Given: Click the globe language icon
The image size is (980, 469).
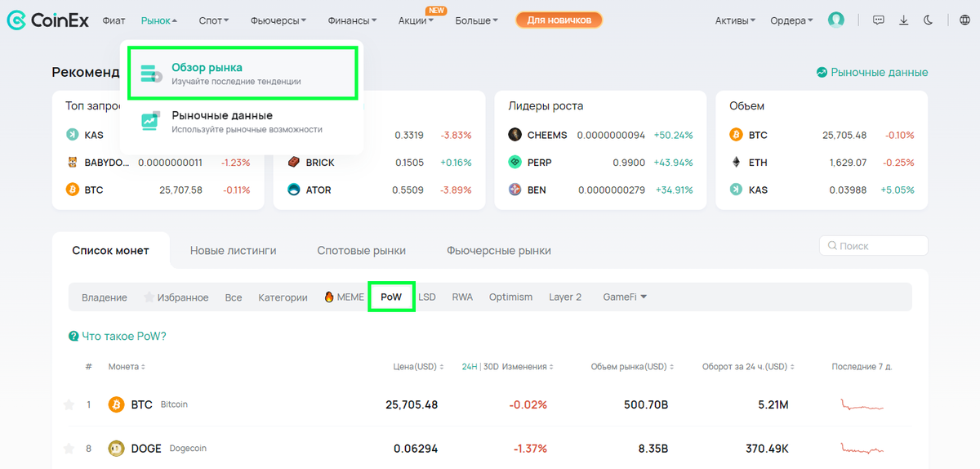Looking at the screenshot, I should pyautogui.click(x=964, y=20).
